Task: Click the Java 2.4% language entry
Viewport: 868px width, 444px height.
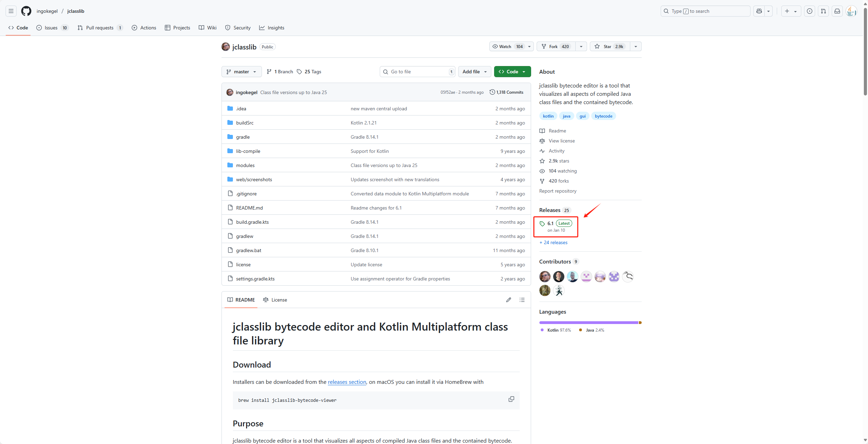Action: click(592, 330)
